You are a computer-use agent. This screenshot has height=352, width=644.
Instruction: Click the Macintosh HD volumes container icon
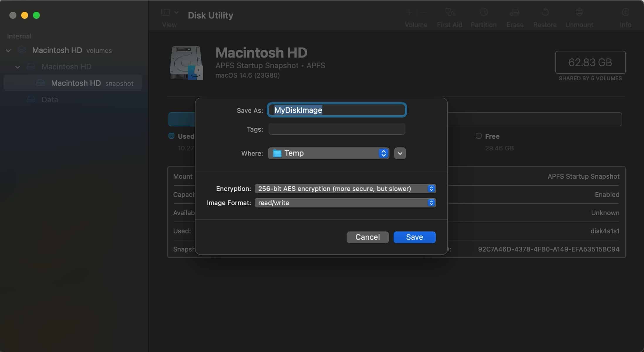click(x=22, y=50)
